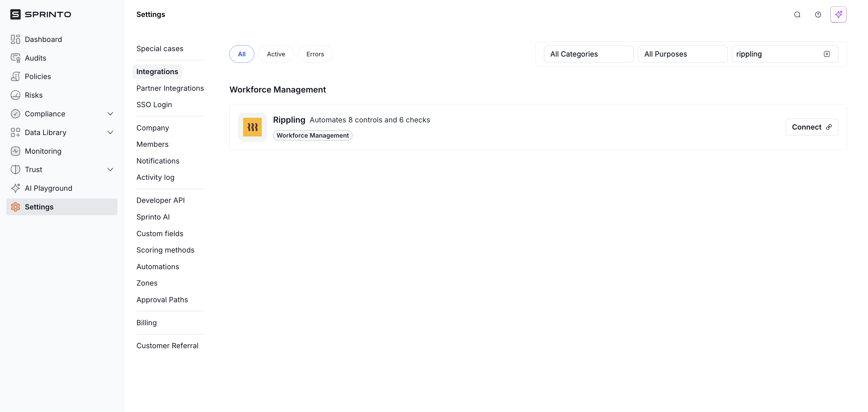Clear the rippling search text

[x=827, y=54]
